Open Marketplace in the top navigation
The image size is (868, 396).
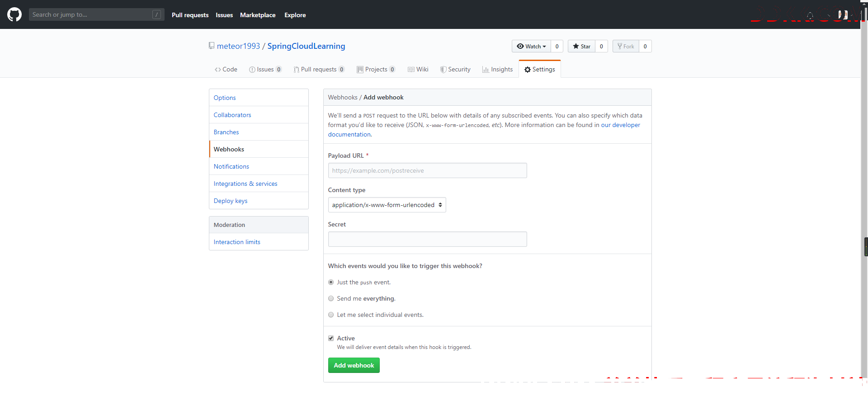(x=258, y=15)
